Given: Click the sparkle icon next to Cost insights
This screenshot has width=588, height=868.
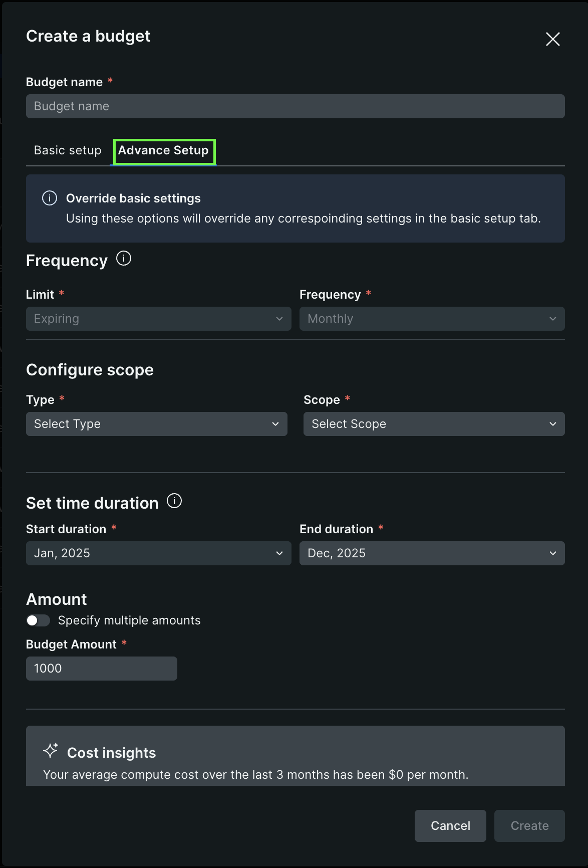Looking at the screenshot, I should coord(51,750).
